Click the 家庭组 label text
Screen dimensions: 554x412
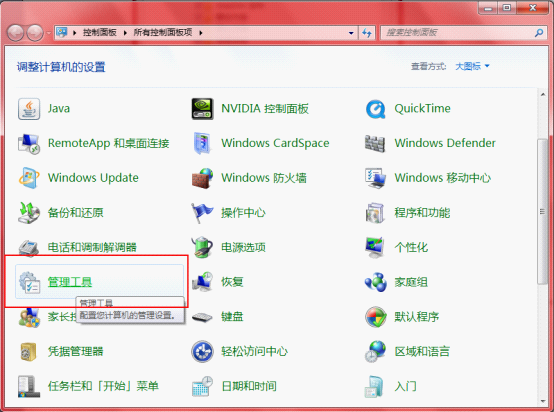pos(411,282)
